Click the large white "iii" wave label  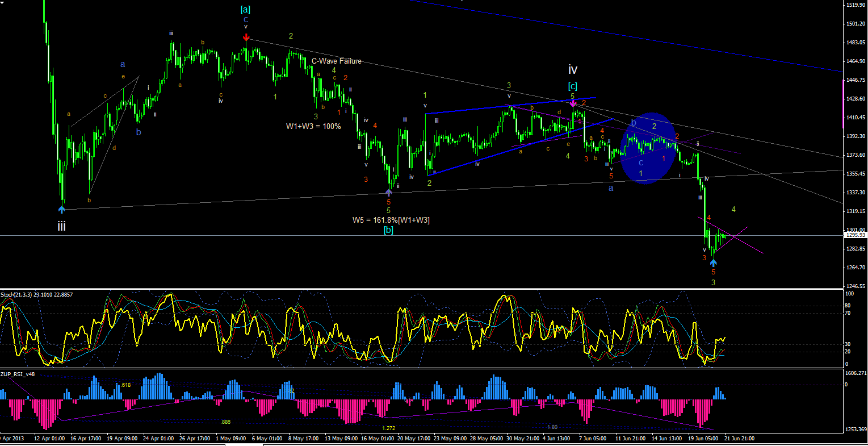click(61, 226)
